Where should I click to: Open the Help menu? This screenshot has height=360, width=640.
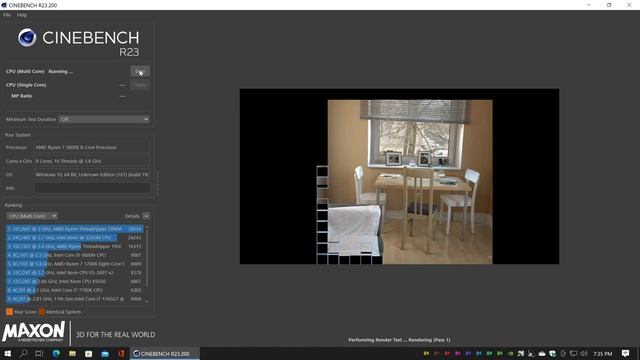[22, 15]
